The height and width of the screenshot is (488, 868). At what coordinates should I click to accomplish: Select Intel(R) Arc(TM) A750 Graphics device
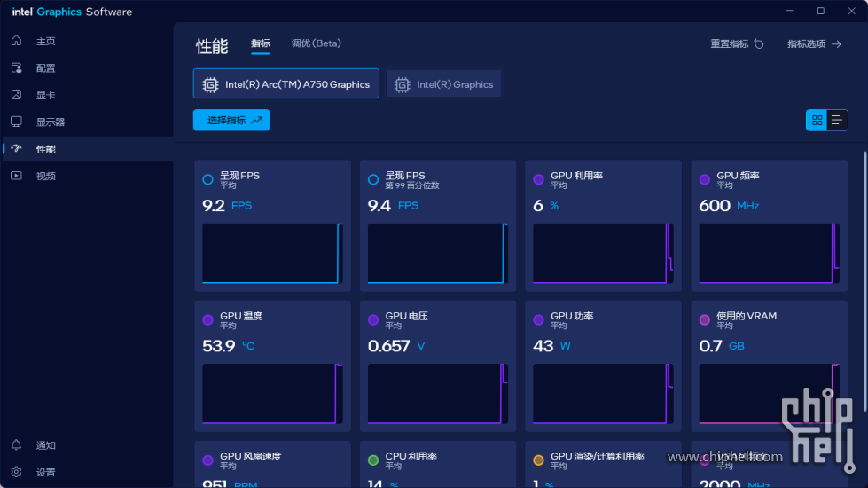click(x=285, y=83)
